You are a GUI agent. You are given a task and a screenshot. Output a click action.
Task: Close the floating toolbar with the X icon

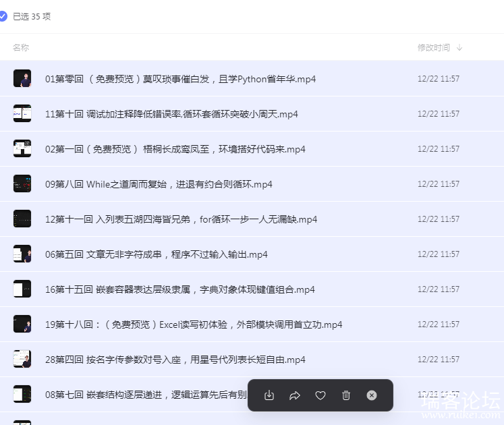click(372, 395)
